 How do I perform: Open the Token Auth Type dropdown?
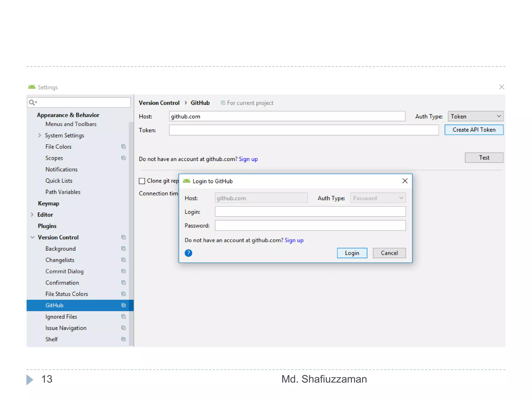475,116
